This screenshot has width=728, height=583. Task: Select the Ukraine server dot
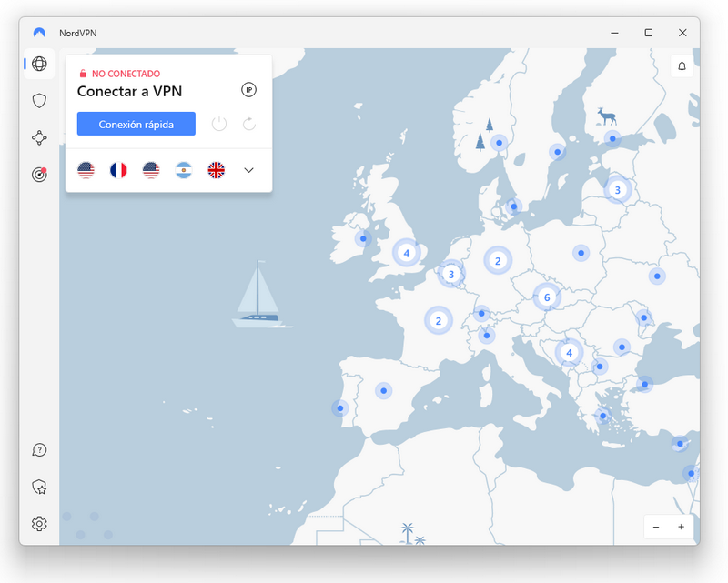point(657,276)
